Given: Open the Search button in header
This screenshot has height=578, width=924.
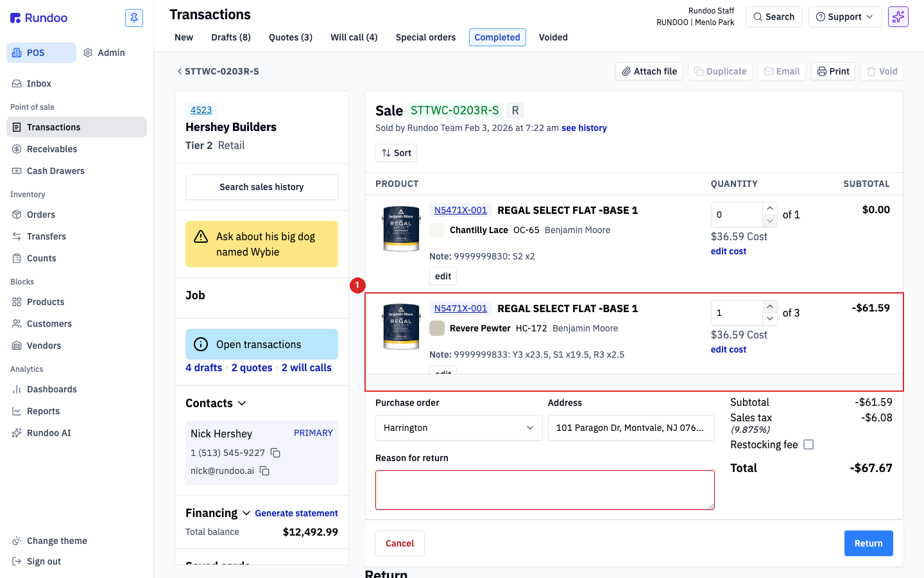Looking at the screenshot, I should pos(774,17).
